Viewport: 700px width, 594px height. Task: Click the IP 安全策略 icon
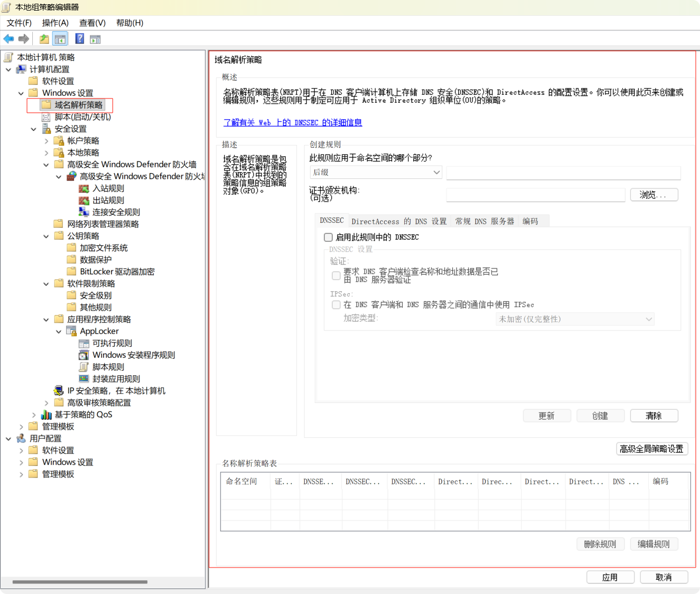click(59, 391)
